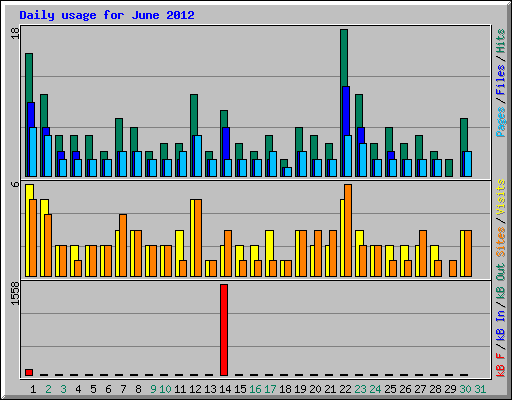Click day '5' on the bottom axis
The width and height of the screenshot is (512, 400).
click(x=93, y=389)
